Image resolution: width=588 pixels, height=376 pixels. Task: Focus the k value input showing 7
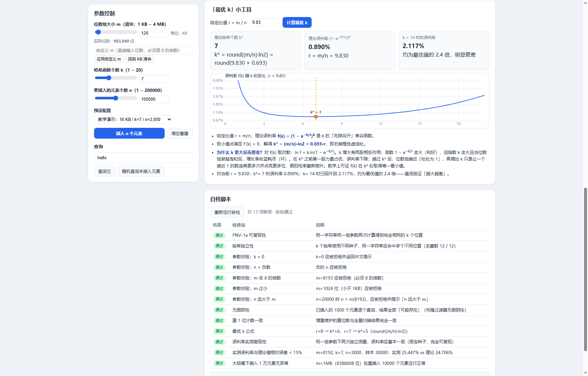point(154,79)
